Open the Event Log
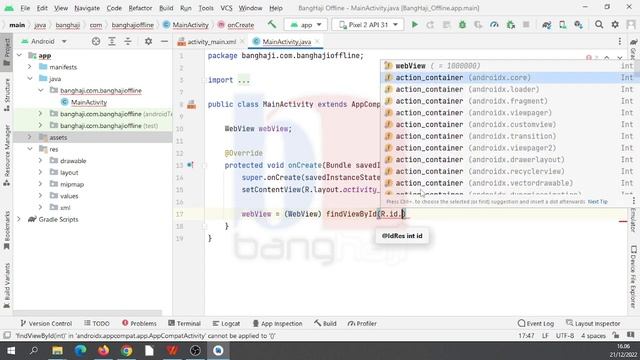 click(536, 323)
